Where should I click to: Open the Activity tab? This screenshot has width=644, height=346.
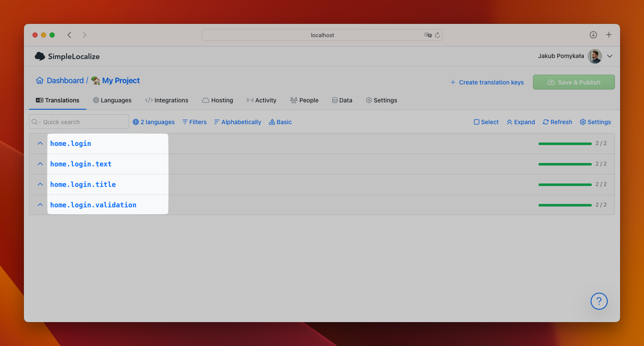261,100
